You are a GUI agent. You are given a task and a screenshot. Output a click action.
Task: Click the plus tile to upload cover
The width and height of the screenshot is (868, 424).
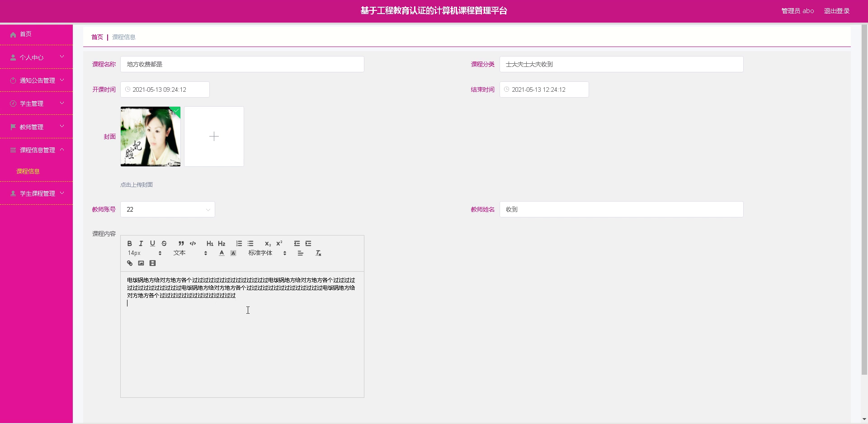click(214, 137)
